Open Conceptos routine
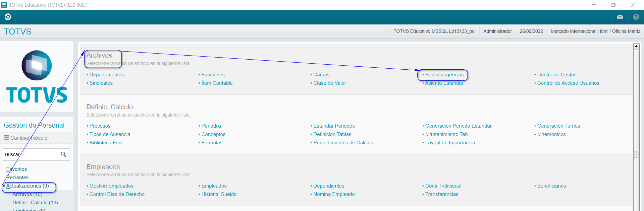 (213, 134)
